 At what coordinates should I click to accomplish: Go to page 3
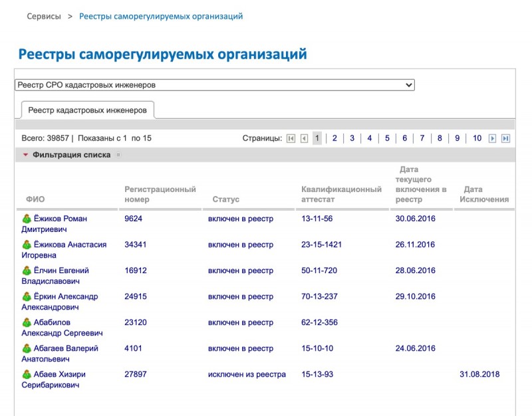point(352,138)
